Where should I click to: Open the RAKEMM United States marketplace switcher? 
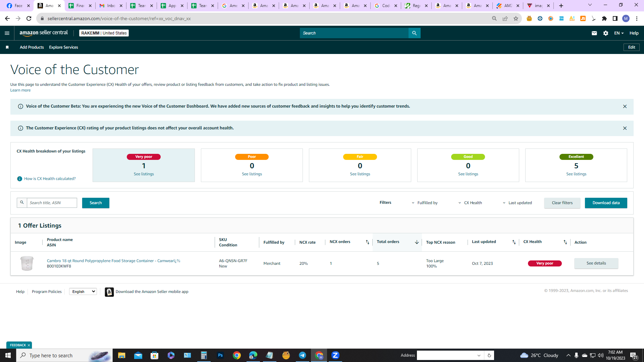pyautogui.click(x=104, y=33)
